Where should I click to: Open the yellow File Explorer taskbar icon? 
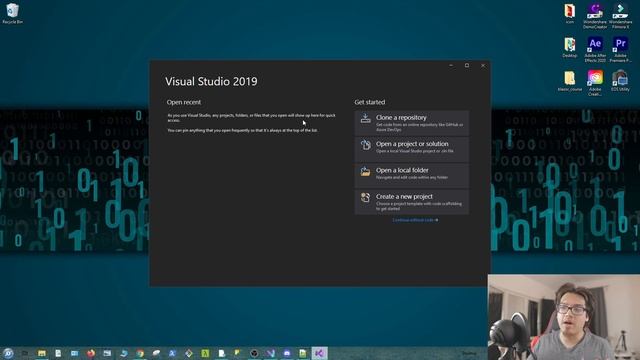coord(42,353)
